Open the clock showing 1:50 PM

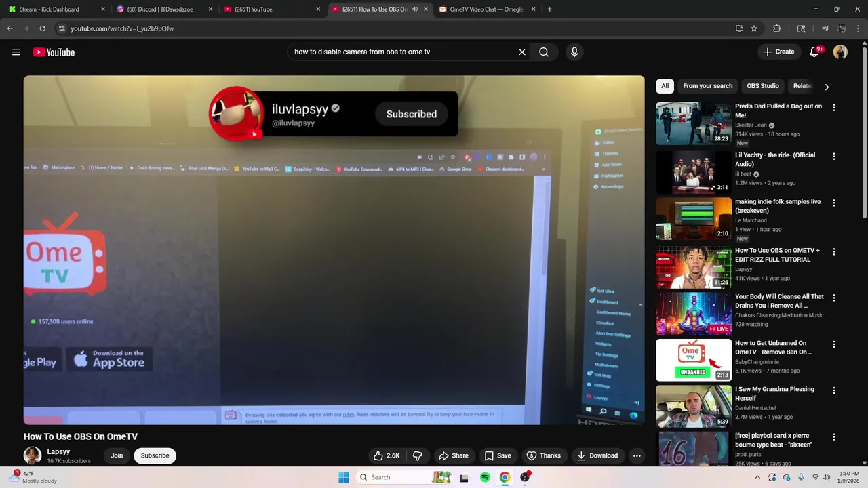click(x=849, y=477)
